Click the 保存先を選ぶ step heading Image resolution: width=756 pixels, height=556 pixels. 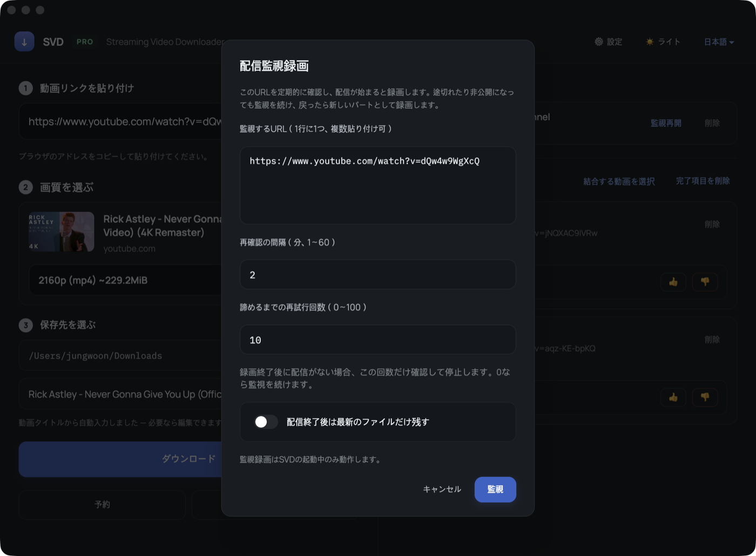(67, 325)
